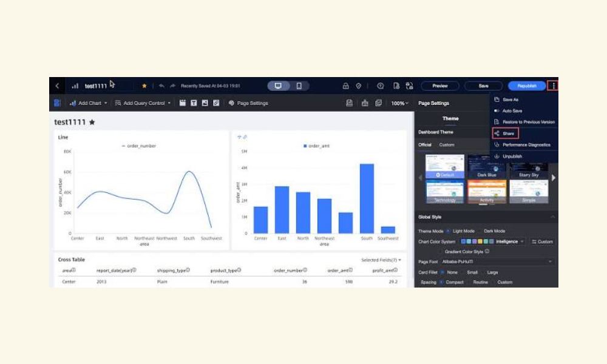Insert a tab container widget
607x364 pixels.
coord(182,103)
